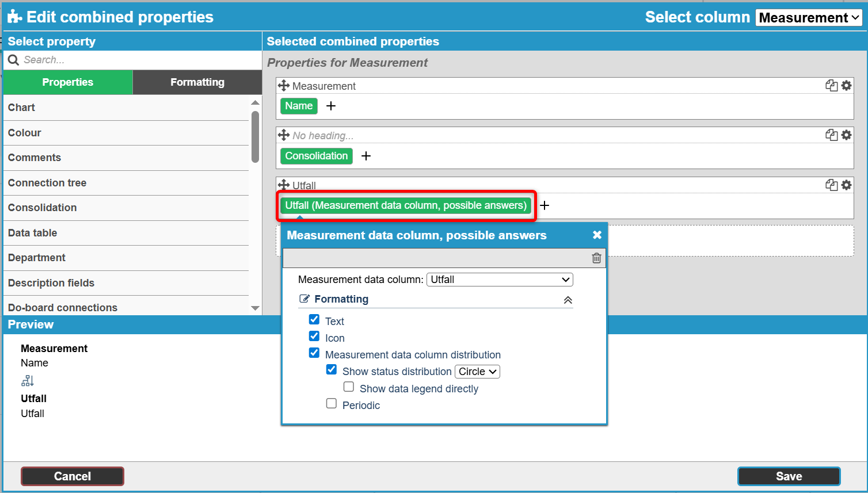Select Connection tree property from list
The height and width of the screenshot is (493, 868).
click(x=47, y=183)
